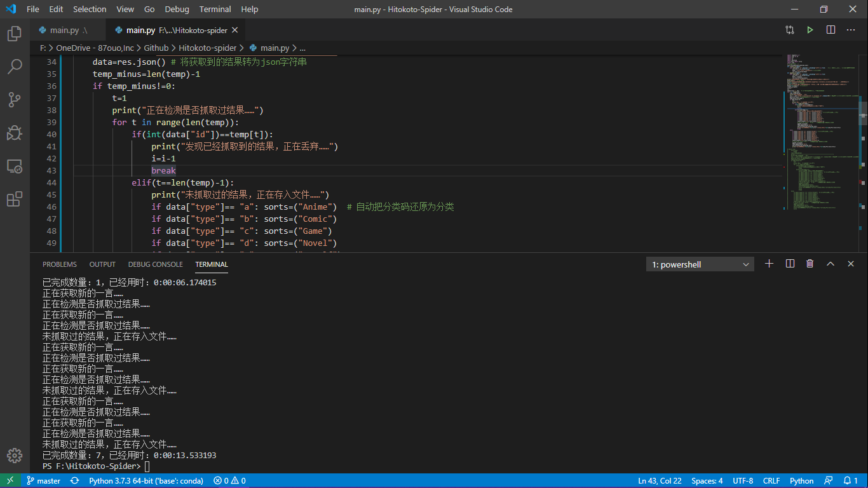Open the Search view
868x488 pixels.
pyautogui.click(x=13, y=66)
